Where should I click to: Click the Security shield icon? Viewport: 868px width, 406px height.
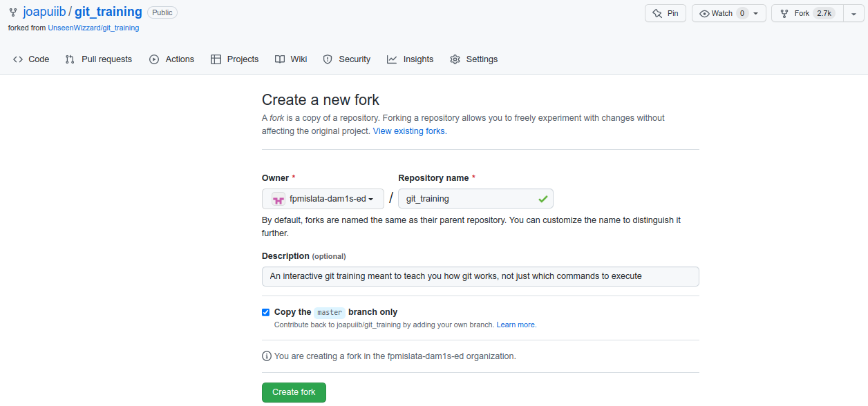pos(328,59)
